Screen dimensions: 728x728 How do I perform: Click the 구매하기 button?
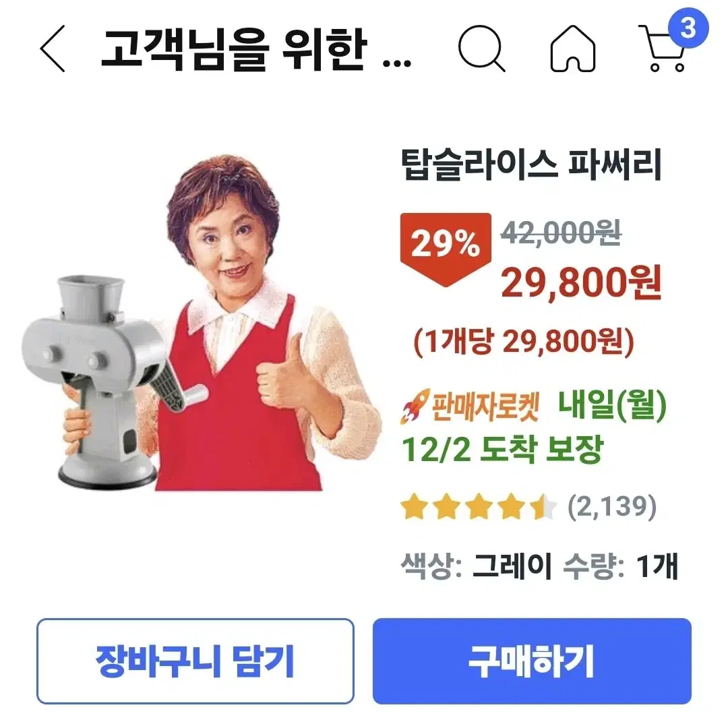(x=532, y=661)
